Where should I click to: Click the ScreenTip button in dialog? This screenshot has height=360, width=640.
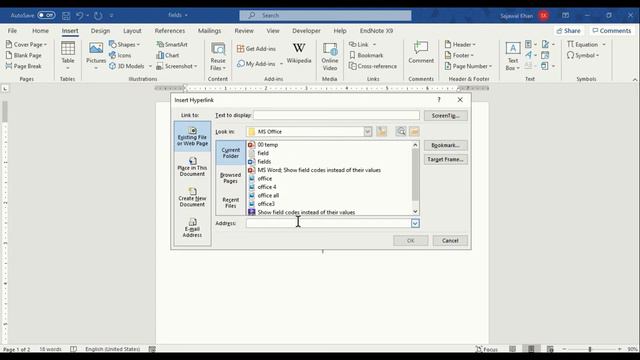446,116
